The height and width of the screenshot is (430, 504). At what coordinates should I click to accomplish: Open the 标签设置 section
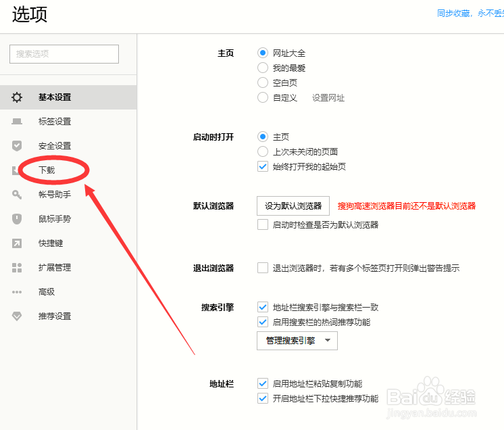point(68,122)
